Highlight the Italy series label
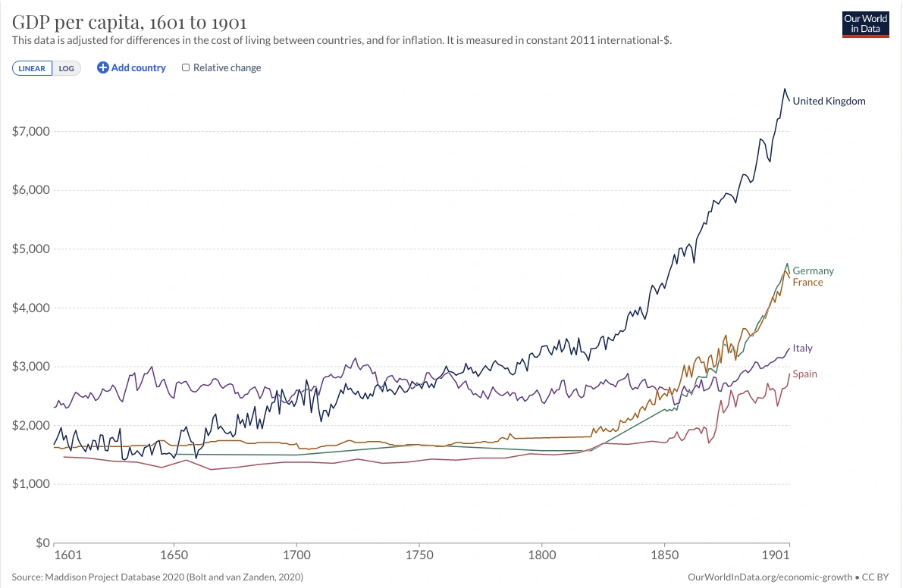Viewport: 903px width, 588px height. tap(802, 348)
